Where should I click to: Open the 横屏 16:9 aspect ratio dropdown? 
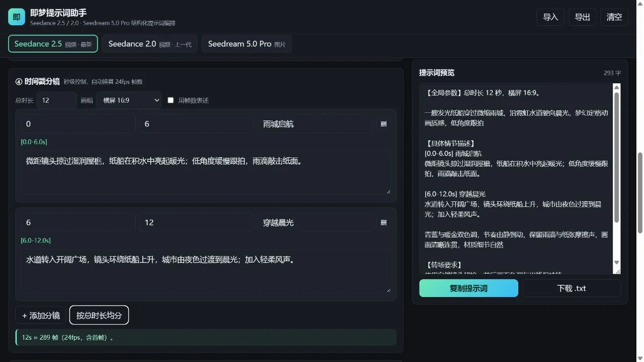click(128, 100)
